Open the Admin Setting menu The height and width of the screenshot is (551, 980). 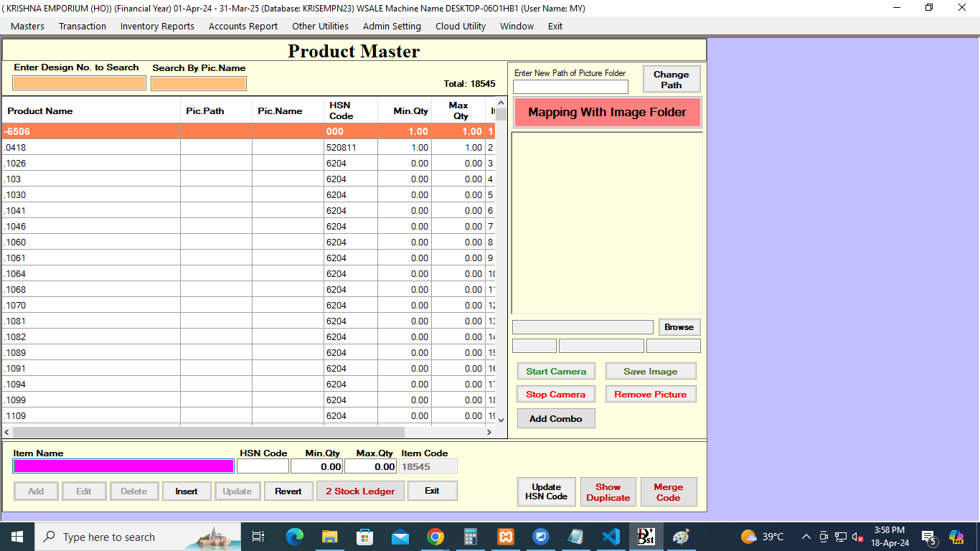click(392, 26)
